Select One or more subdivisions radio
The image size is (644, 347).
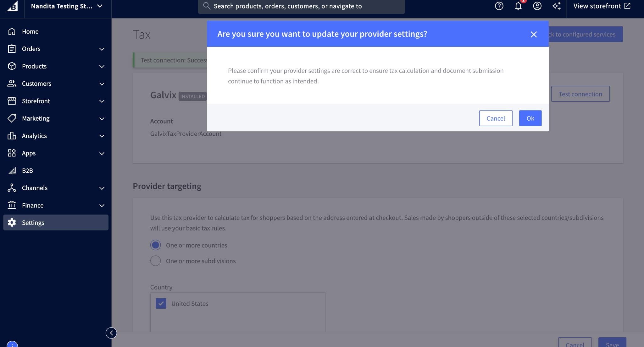coord(155,261)
